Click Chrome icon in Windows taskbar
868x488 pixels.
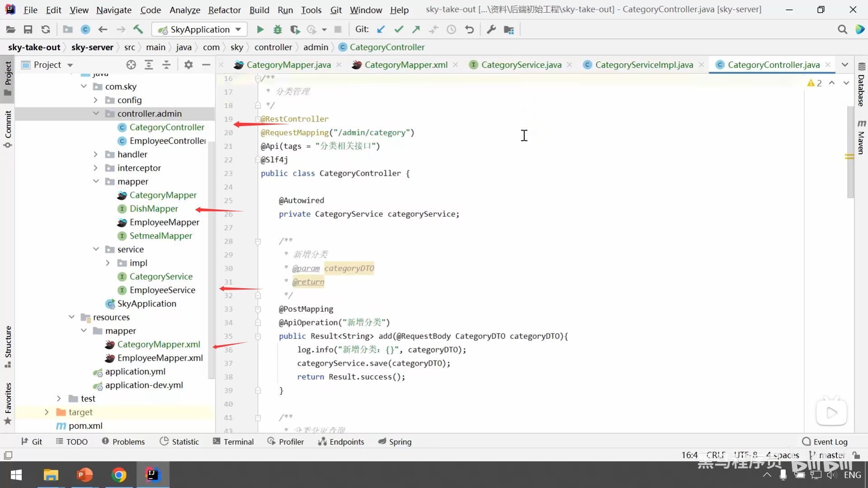coord(118,475)
